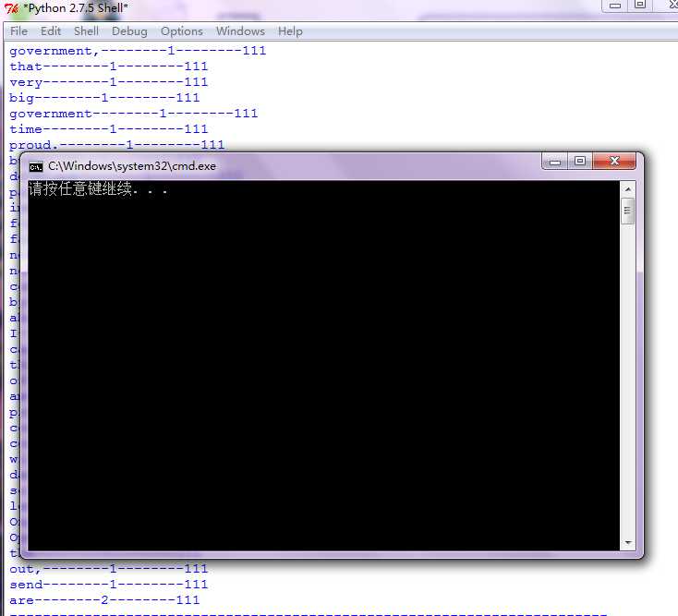Viewport: 678px width, 616px height.
Task: Open the Help menu
Action: tap(290, 31)
